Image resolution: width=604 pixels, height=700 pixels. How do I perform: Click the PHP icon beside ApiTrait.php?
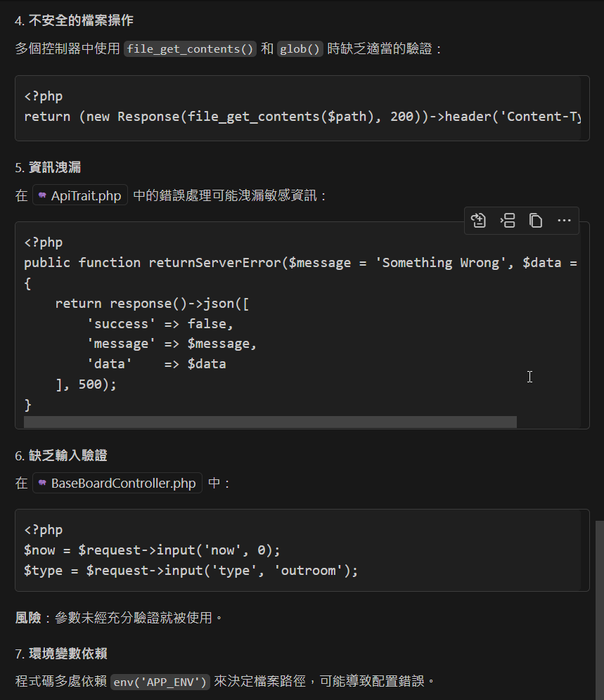click(x=42, y=195)
